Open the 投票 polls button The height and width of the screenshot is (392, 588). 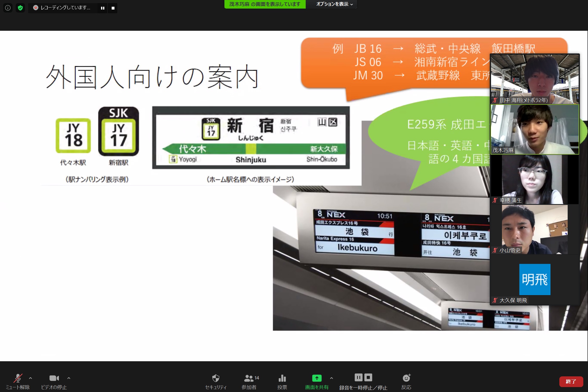(282, 382)
